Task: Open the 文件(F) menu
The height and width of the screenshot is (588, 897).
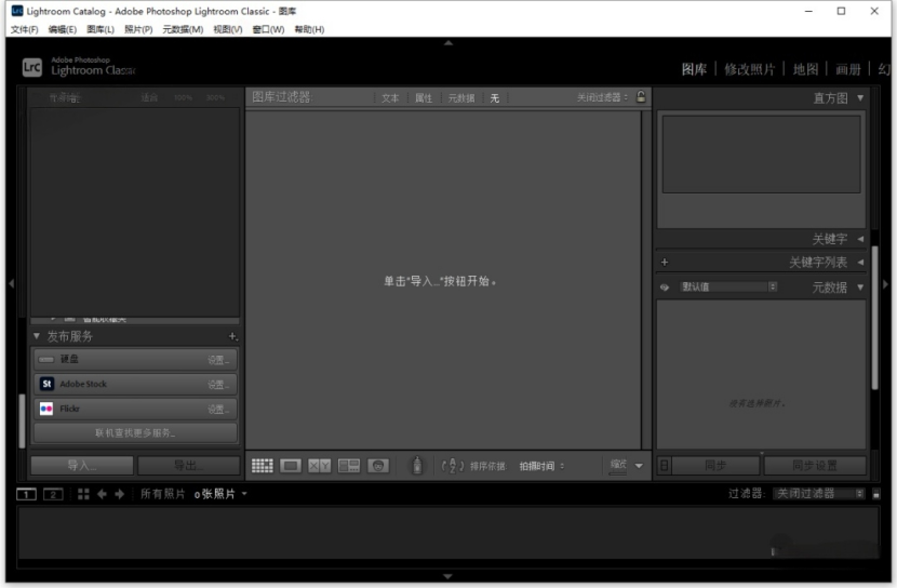Action: pyautogui.click(x=23, y=30)
